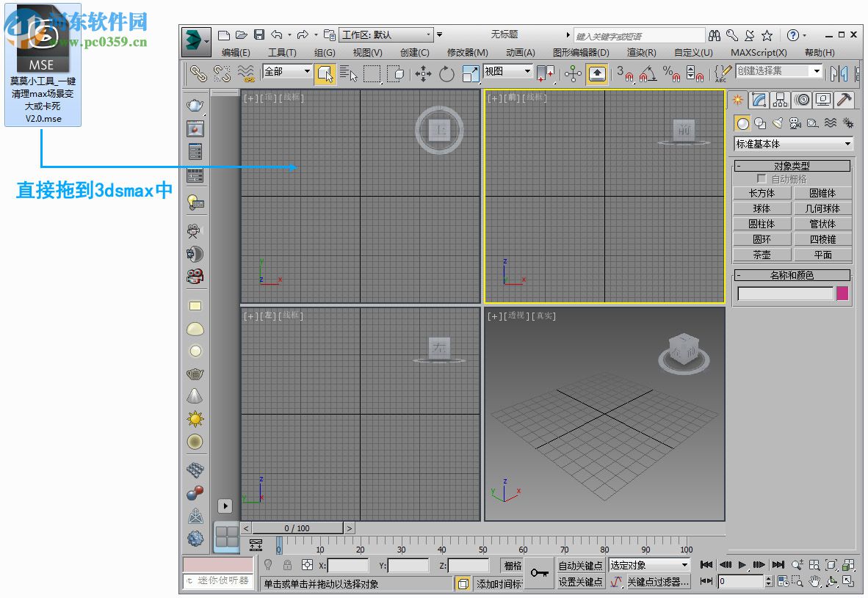The width and height of the screenshot is (868, 598).
Task: Open the Select by Name dialog
Action: coord(348,74)
